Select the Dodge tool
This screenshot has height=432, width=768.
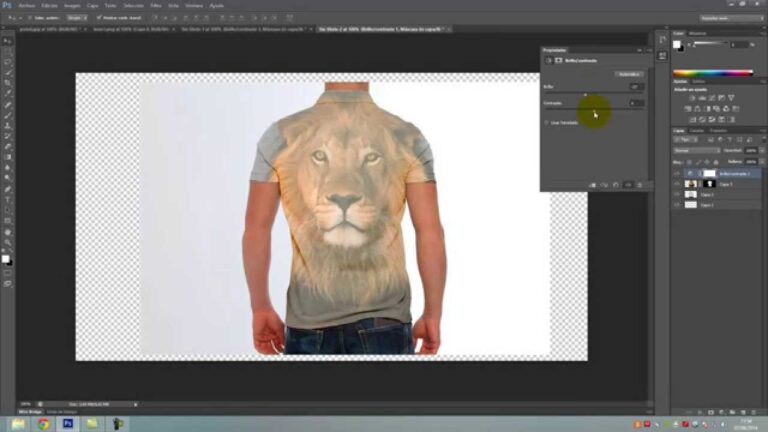click(x=7, y=178)
